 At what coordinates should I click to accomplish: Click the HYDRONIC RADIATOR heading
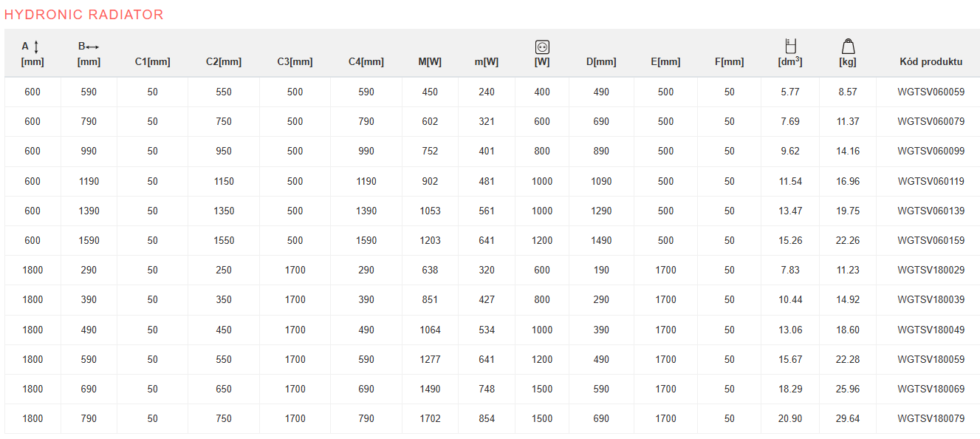tap(84, 15)
